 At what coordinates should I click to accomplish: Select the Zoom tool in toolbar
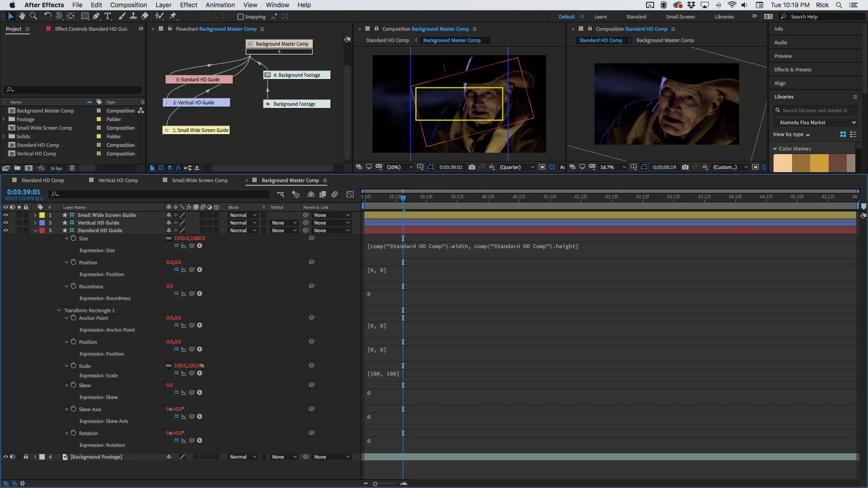(33, 16)
